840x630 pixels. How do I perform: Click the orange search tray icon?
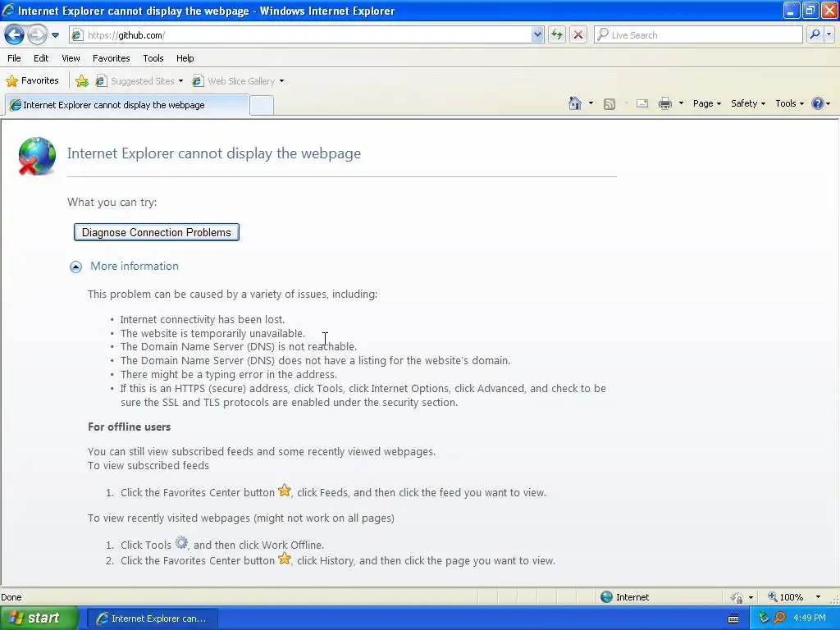[780, 619]
